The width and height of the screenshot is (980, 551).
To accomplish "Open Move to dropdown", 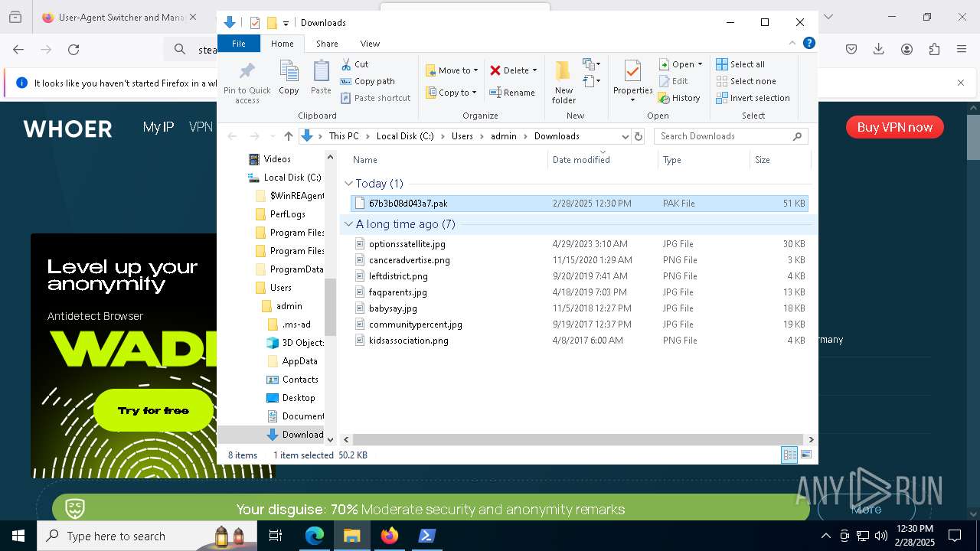I will [x=452, y=70].
